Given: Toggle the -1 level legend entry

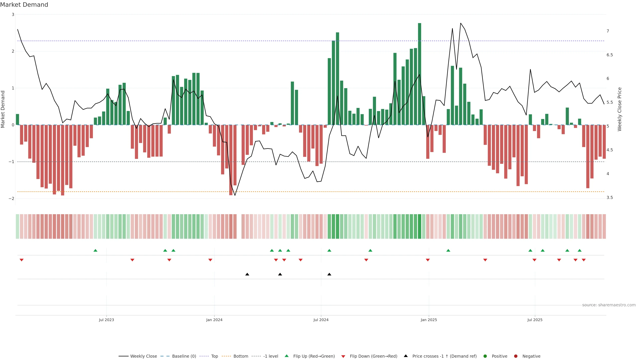Looking at the screenshot, I should coord(271,356).
